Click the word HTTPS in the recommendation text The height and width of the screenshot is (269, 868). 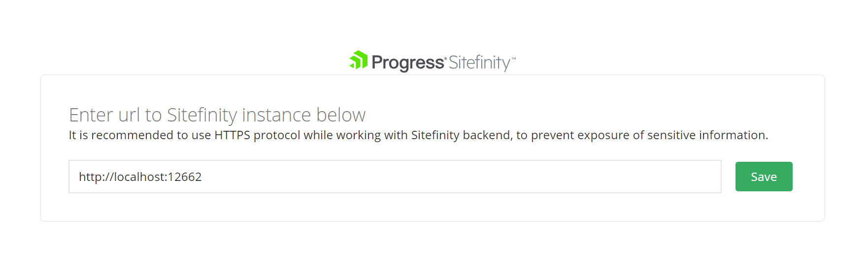point(232,135)
